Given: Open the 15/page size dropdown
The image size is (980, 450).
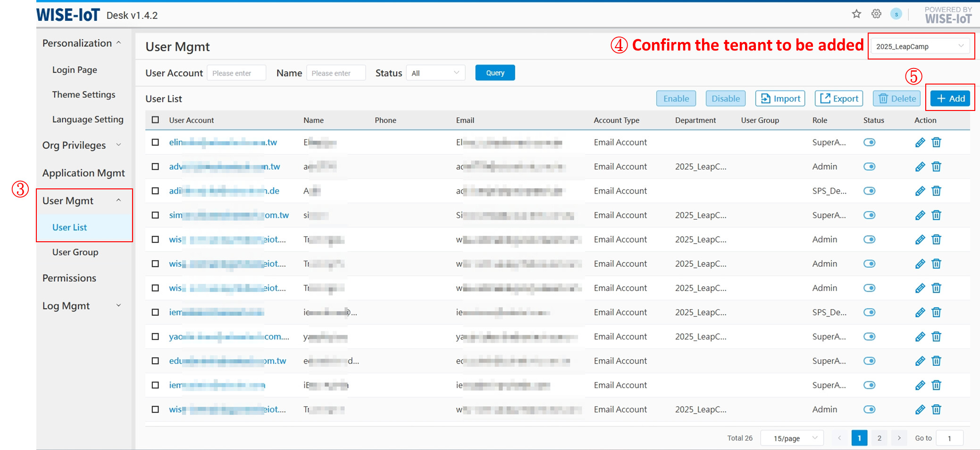Looking at the screenshot, I should [x=792, y=438].
